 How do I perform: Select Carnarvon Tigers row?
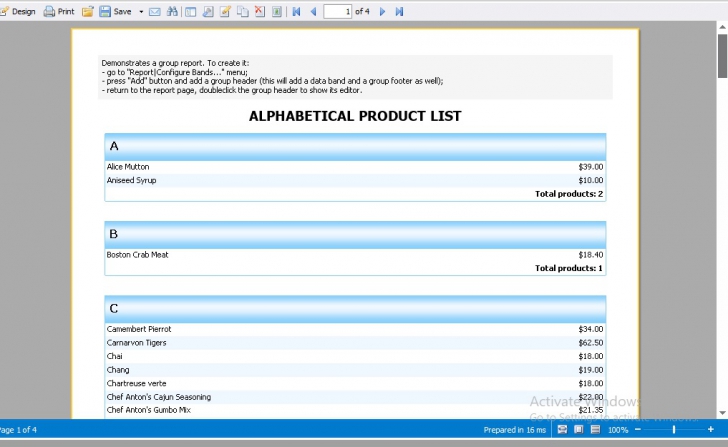coord(355,343)
